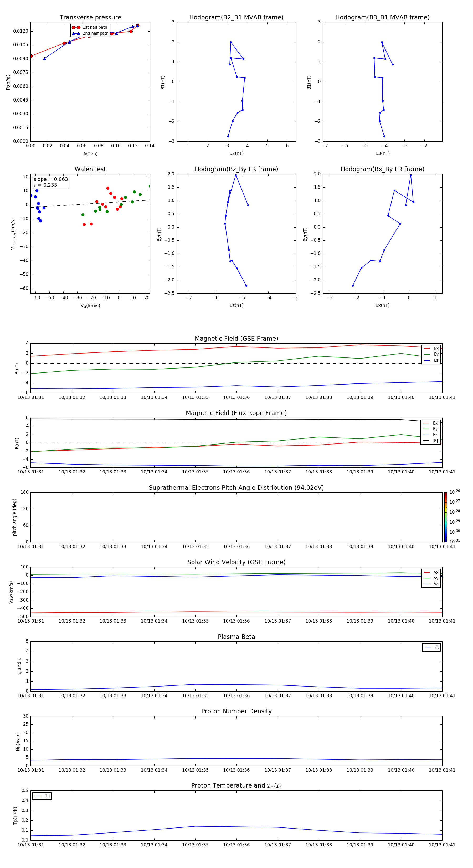Click the 'Plasma Beta' title
Viewport: 473px width, 868px height.
[236, 637]
